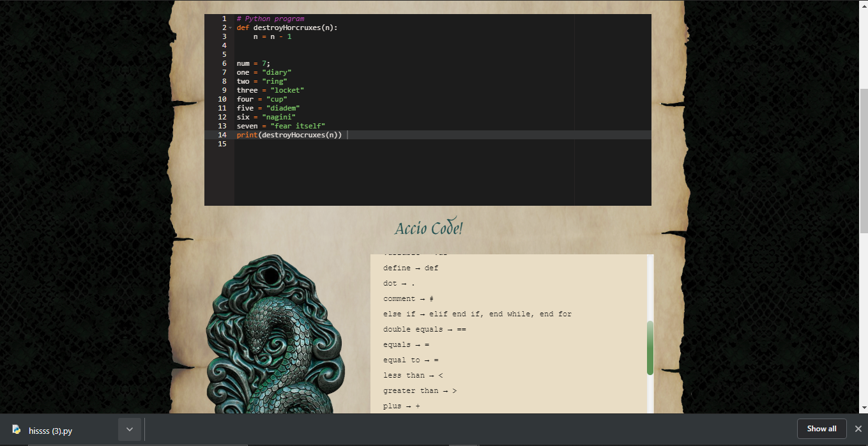
Task: Open the hissss (3).py download options chevron
Action: [x=130, y=429]
